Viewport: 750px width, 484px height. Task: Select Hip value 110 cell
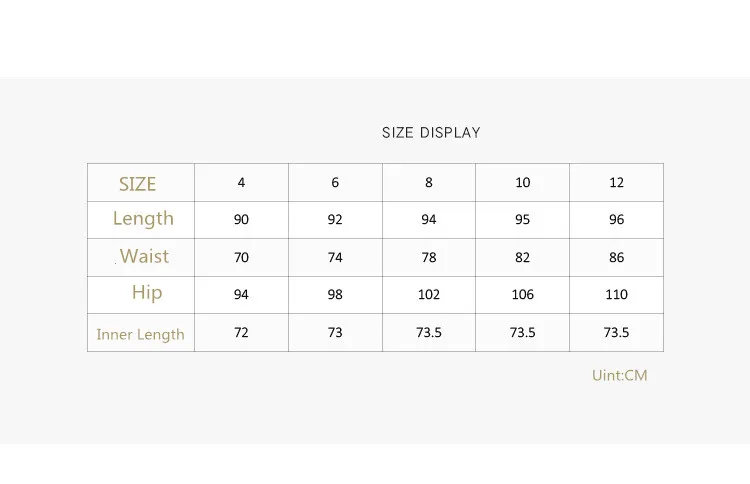pos(616,295)
